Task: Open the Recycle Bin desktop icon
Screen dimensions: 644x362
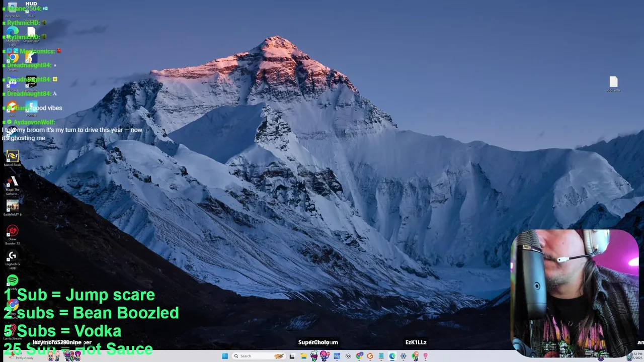Action: [12, 9]
